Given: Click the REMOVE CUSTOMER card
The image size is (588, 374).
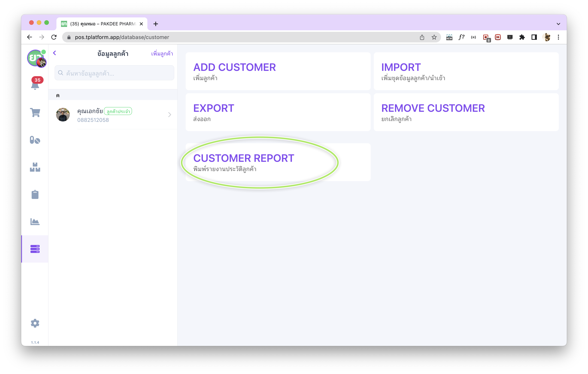Looking at the screenshot, I should point(466,112).
